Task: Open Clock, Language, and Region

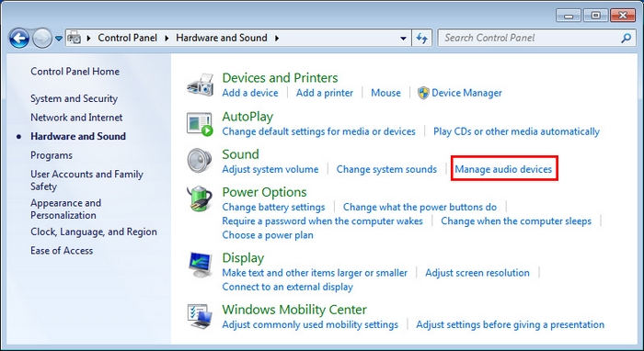Action: (94, 232)
